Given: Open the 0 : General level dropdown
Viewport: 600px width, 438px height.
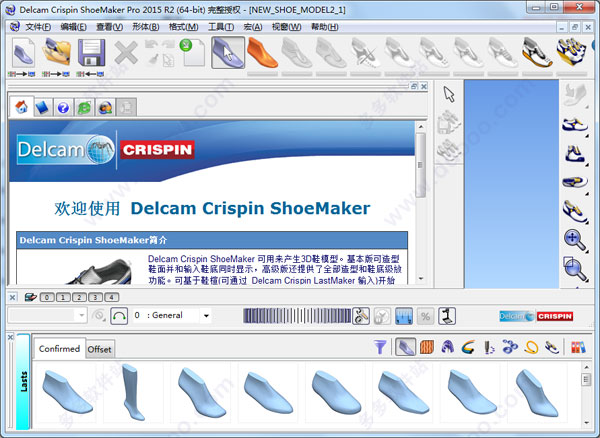Looking at the screenshot, I should coord(206,316).
